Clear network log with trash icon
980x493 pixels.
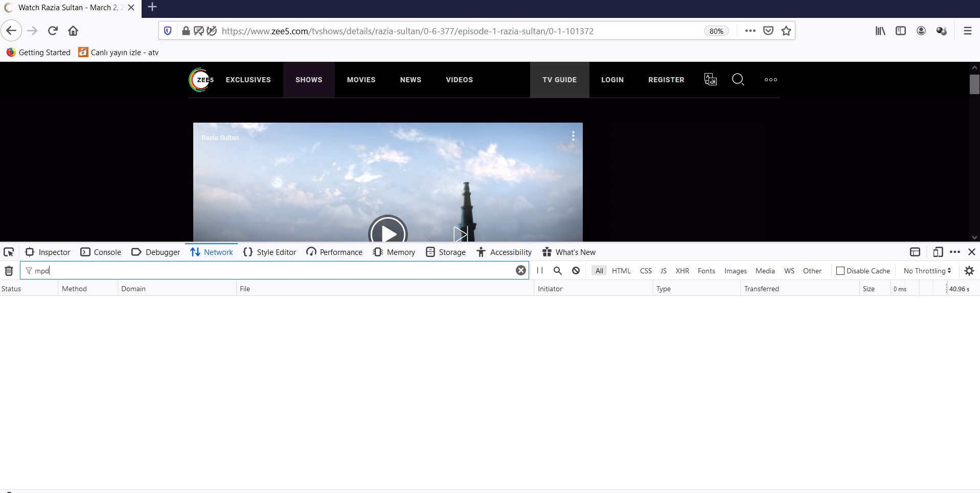(9, 271)
